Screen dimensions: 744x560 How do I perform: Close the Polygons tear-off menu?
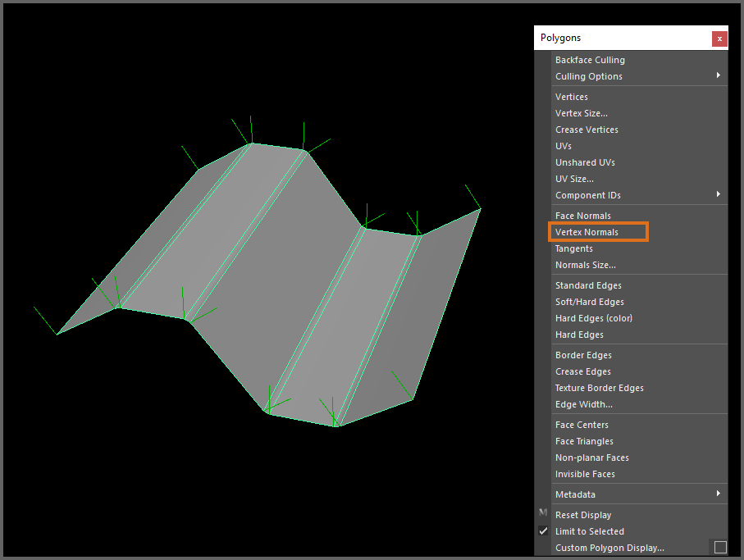click(x=719, y=39)
